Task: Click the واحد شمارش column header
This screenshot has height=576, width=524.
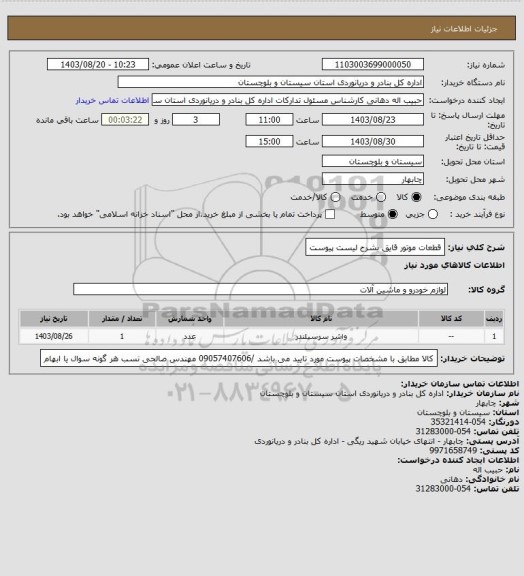Action: pos(190,318)
